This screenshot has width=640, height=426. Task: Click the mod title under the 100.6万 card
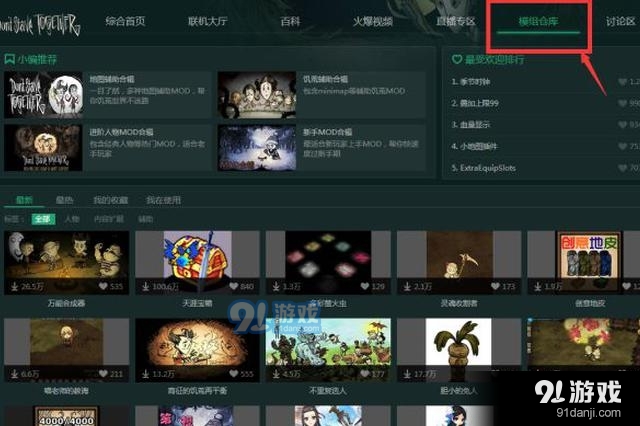[197, 303]
